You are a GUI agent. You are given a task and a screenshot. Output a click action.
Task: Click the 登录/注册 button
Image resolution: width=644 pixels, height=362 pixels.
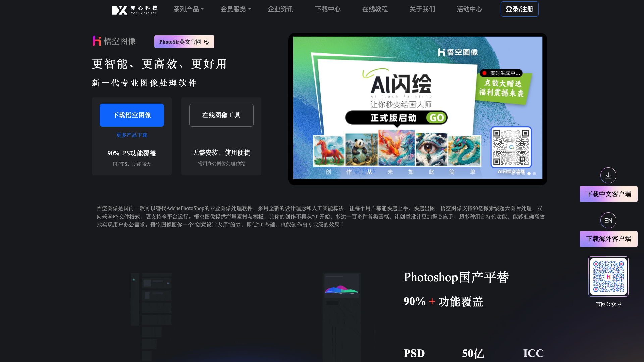coord(520,9)
